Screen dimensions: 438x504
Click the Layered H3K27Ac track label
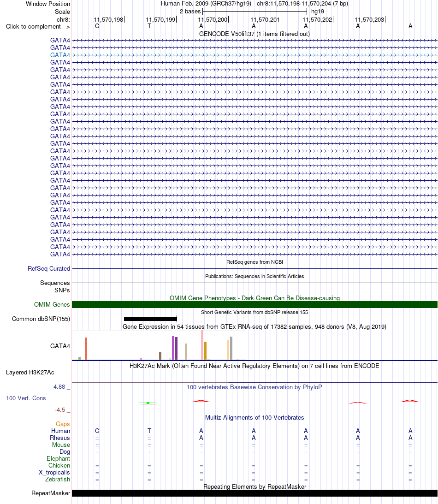[x=30, y=372]
